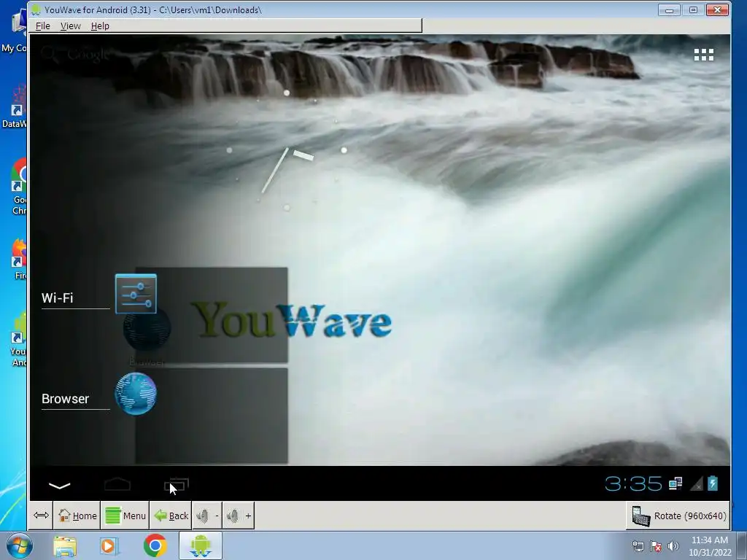The image size is (747, 560).
Task: Maximize the YouWave window
Action: pos(693,9)
